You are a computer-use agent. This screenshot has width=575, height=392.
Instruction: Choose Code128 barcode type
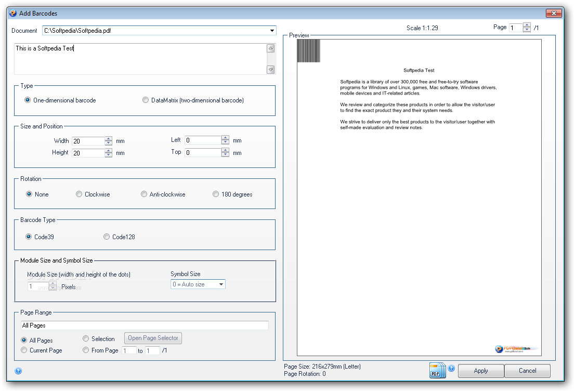point(107,237)
